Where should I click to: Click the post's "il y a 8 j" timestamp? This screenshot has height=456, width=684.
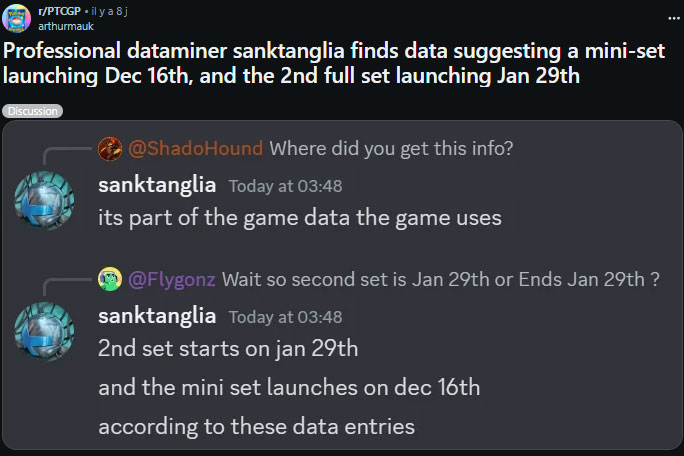110,11
